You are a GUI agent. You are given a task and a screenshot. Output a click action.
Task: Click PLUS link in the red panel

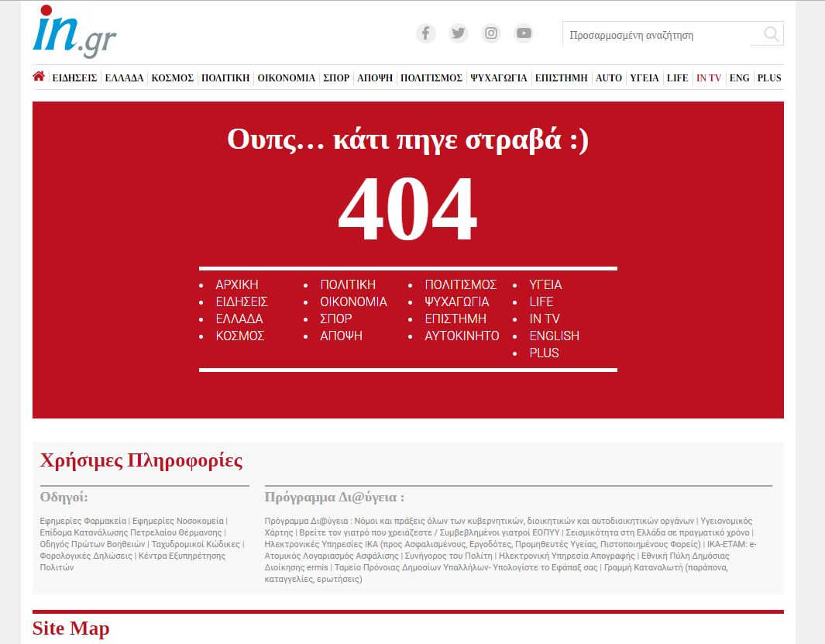544,353
